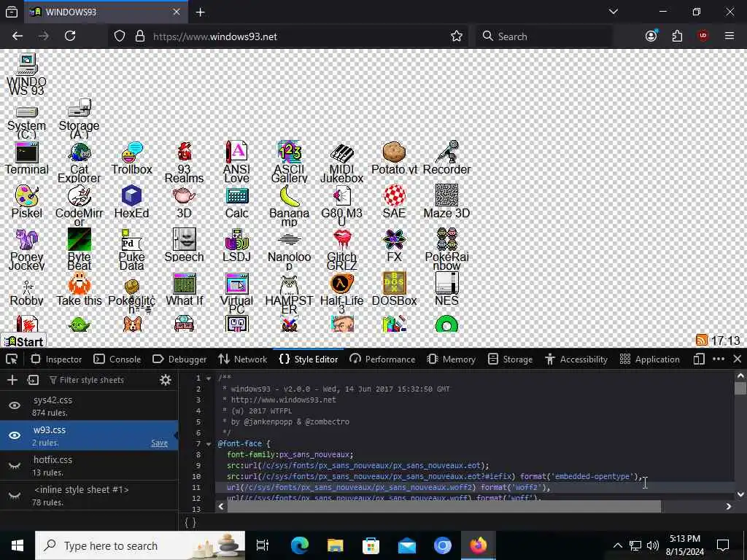Select the SAE red-checkered ball icon
The width and height of the screenshot is (747, 560).
coord(394,203)
